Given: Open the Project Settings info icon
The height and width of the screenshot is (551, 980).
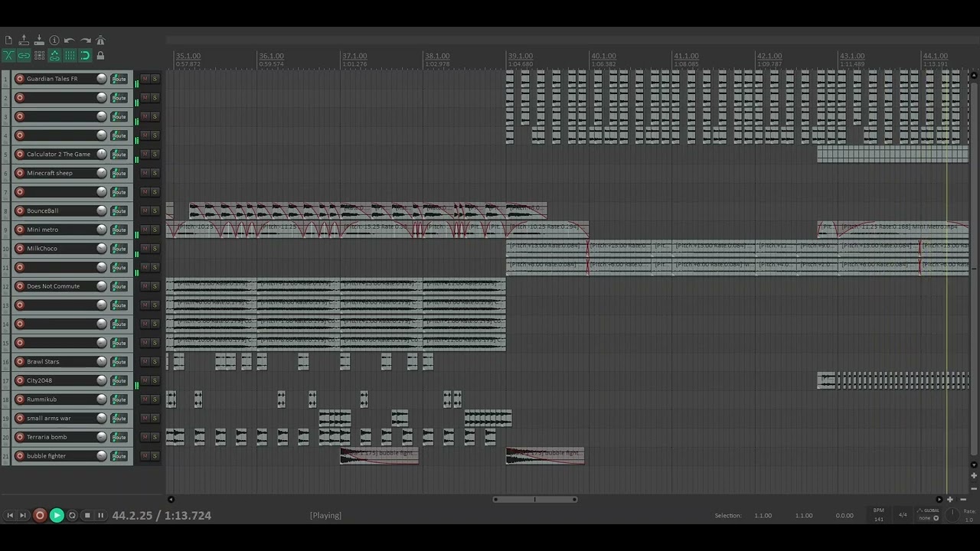Looking at the screenshot, I should [54, 41].
